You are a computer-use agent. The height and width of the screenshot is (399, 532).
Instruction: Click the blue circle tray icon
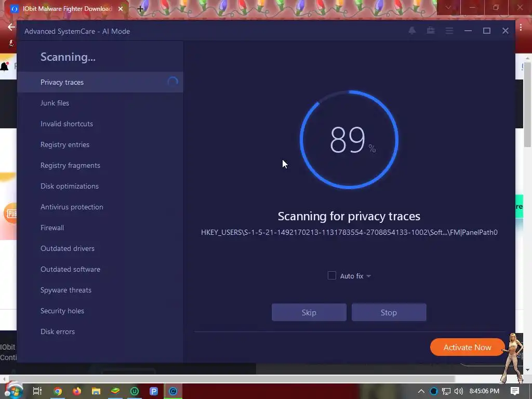coord(434,391)
